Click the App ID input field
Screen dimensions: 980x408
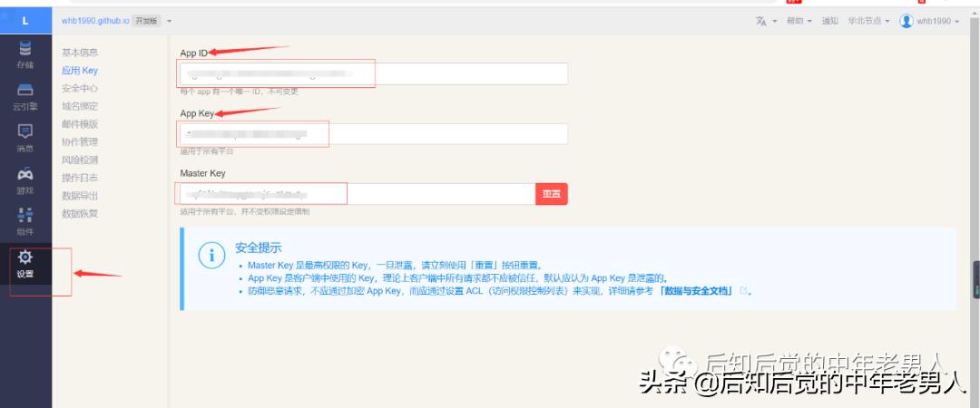374,73
